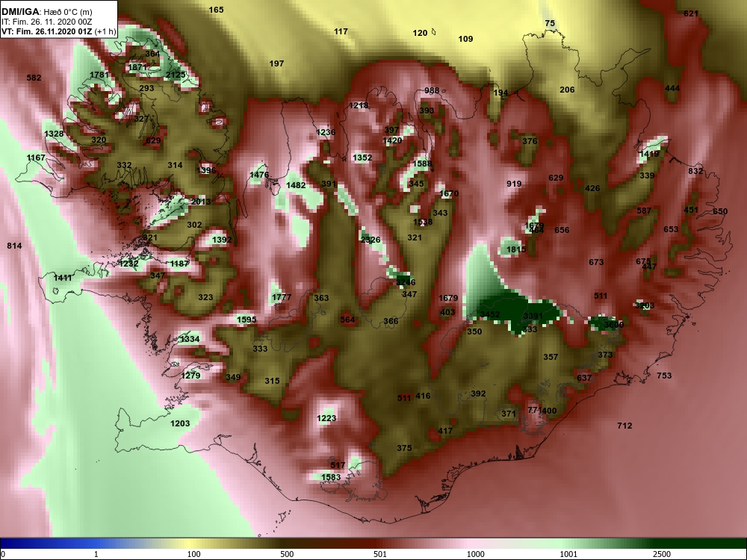Click the map value '1476'
Screen dimensions: 747x560
pos(259,175)
